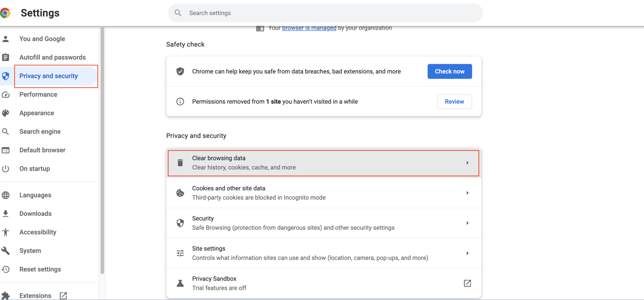The width and height of the screenshot is (644, 300).
Task: Expand the Security row chevron
Action: [x=467, y=223]
